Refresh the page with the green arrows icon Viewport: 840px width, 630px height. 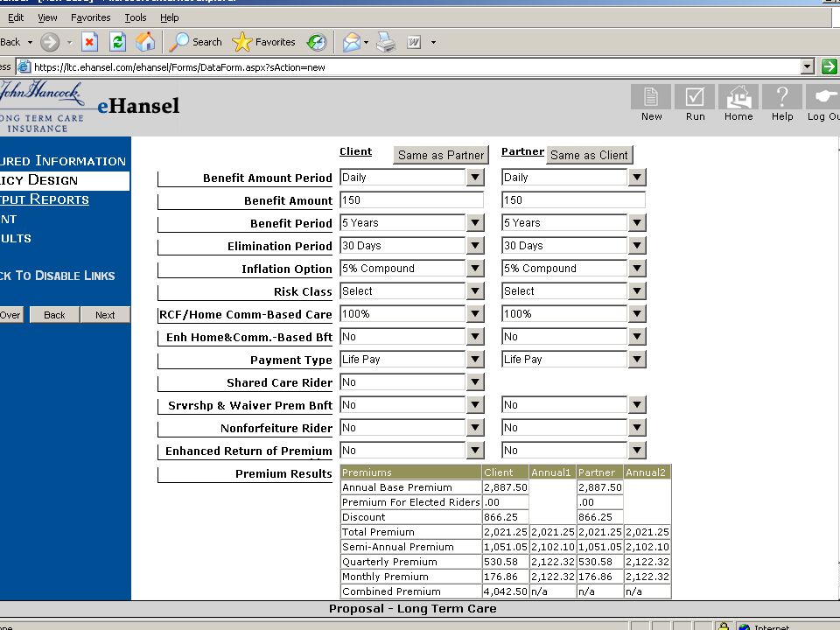pyautogui.click(x=117, y=42)
